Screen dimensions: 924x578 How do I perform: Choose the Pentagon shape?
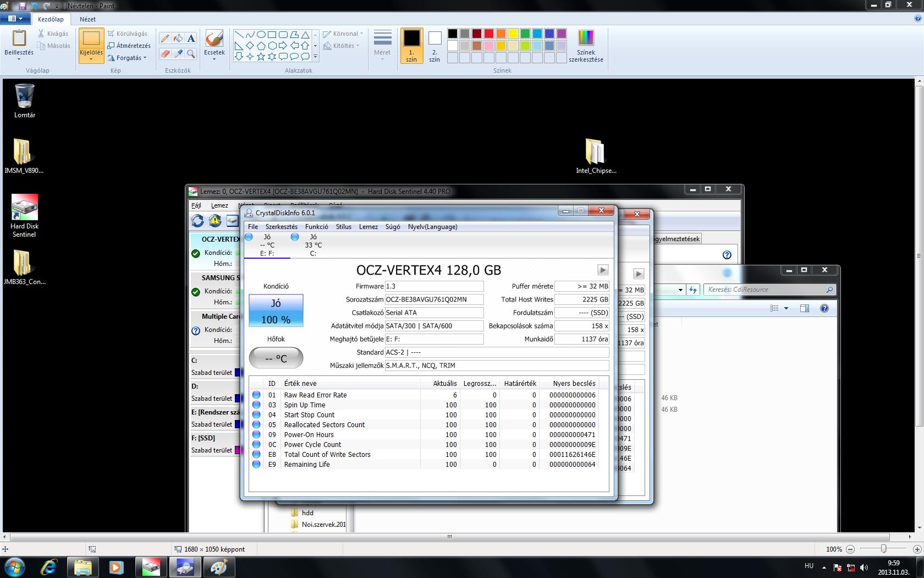(261, 45)
